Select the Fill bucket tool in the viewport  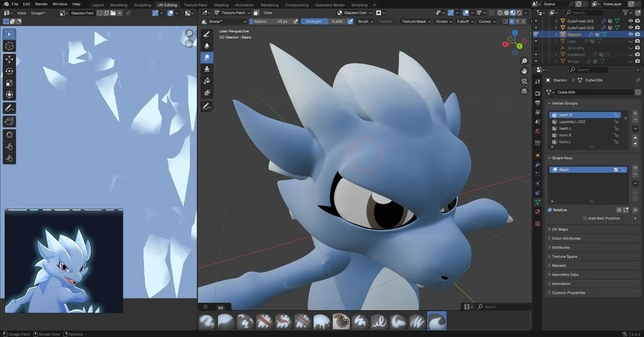207,81
